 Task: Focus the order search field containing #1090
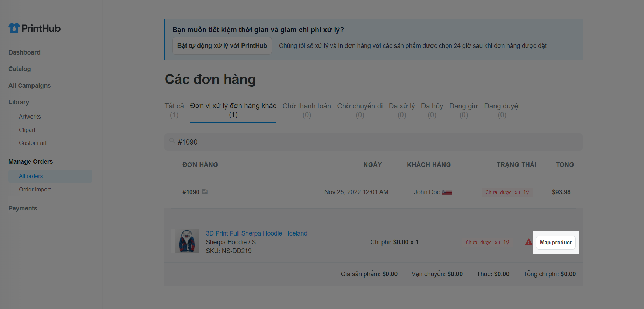tap(373, 142)
